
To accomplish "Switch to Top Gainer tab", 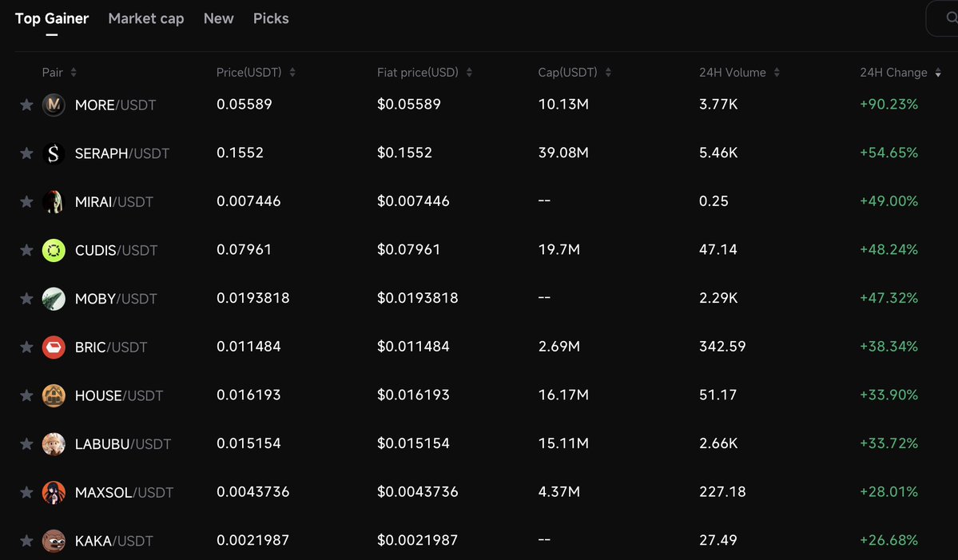I will click(x=52, y=19).
